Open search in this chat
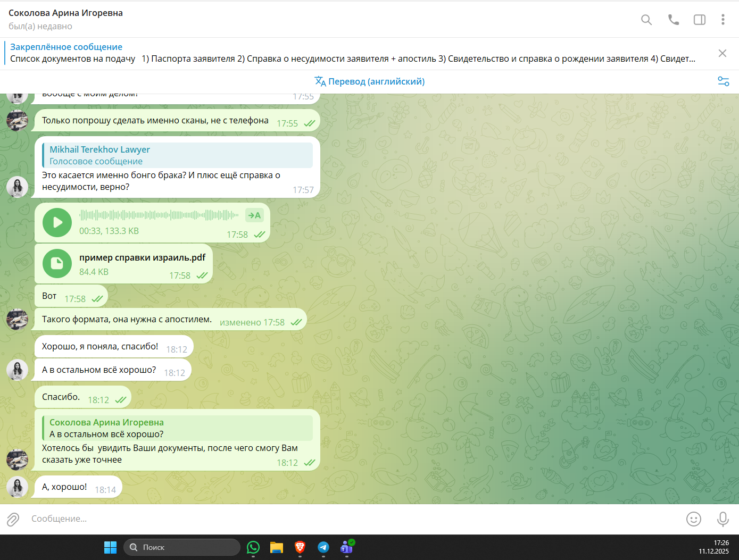Screen dimensions: 739x560 tap(646, 20)
